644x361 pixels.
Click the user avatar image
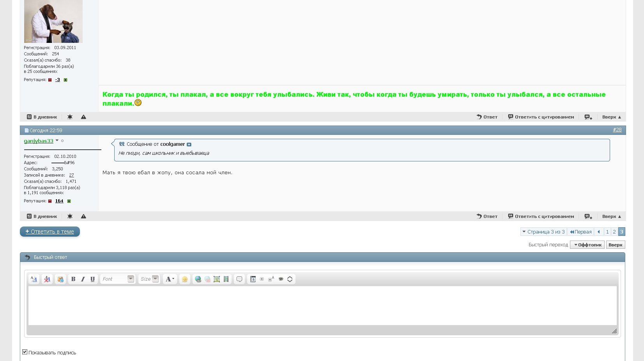pyautogui.click(x=53, y=21)
